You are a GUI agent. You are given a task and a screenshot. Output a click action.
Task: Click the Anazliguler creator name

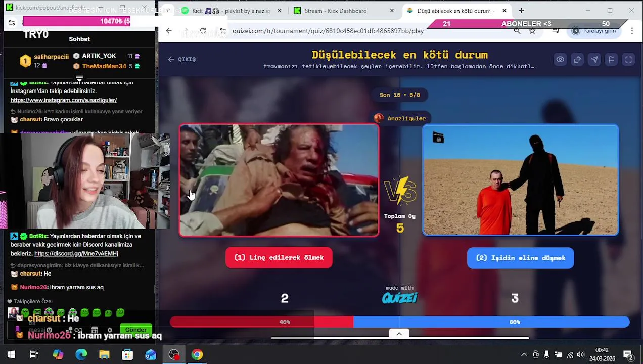coord(406,118)
